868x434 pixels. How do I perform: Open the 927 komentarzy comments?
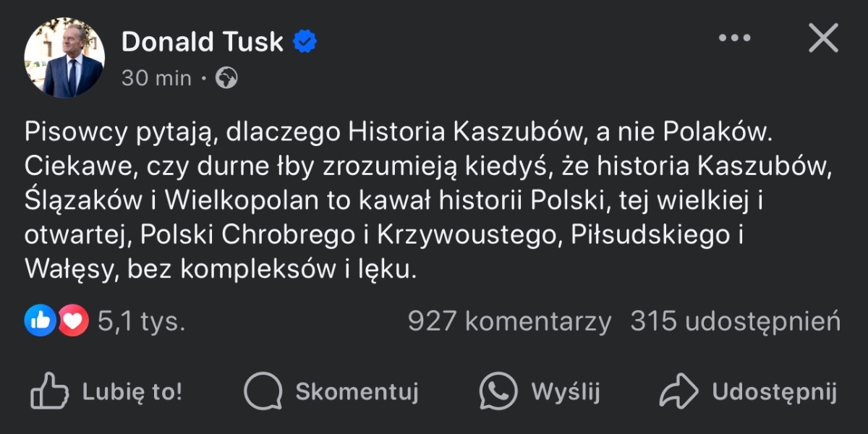tap(509, 321)
